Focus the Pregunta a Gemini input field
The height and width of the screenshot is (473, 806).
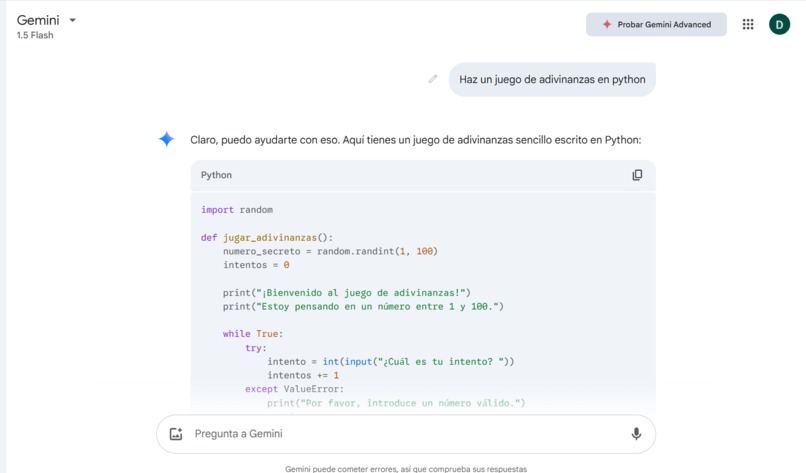(406, 434)
